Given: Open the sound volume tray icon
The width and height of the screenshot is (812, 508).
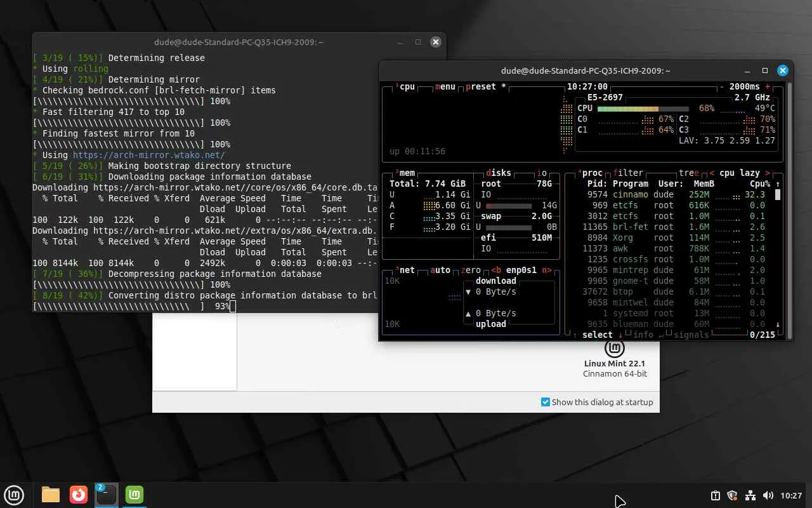Looking at the screenshot, I should (768, 495).
